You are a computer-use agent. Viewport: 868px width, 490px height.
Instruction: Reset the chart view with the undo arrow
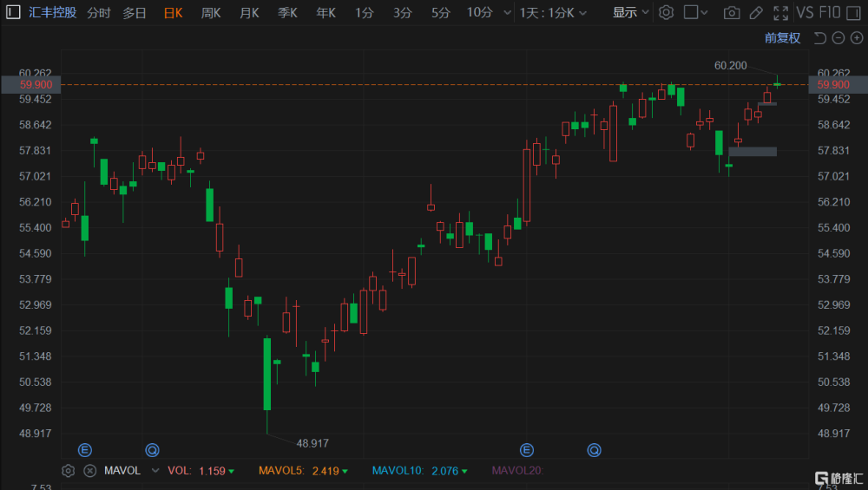pos(820,37)
